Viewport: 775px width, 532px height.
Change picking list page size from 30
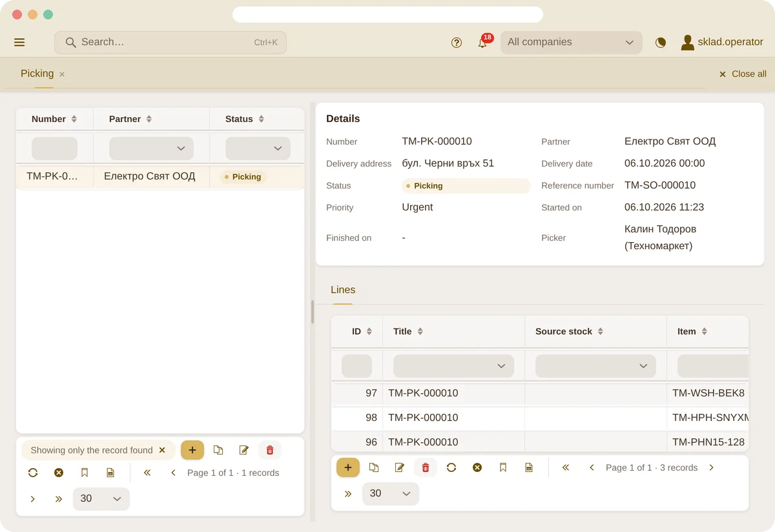point(101,499)
